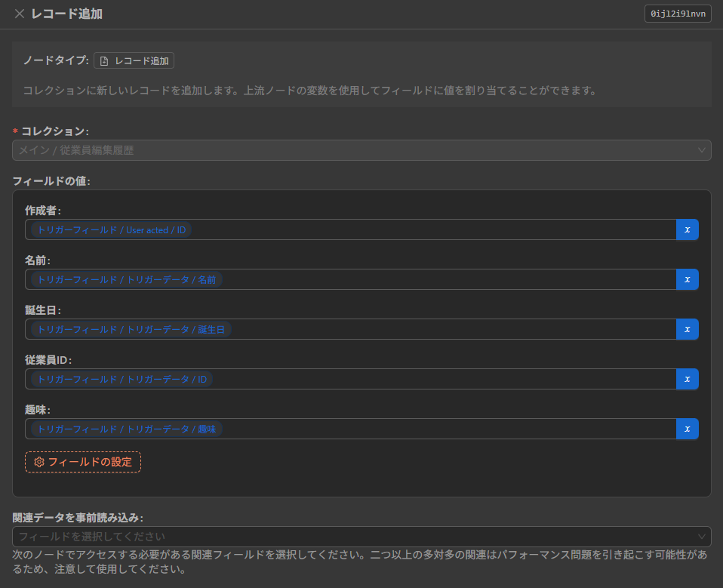Click the 従業員ID label
Image resolution: width=723 pixels, height=588 pixels.
tap(48, 360)
